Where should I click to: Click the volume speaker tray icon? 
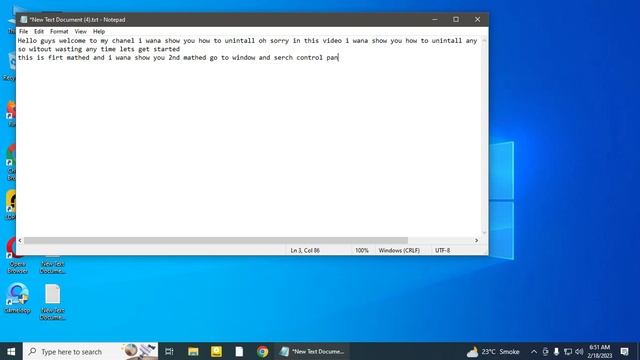579,351
